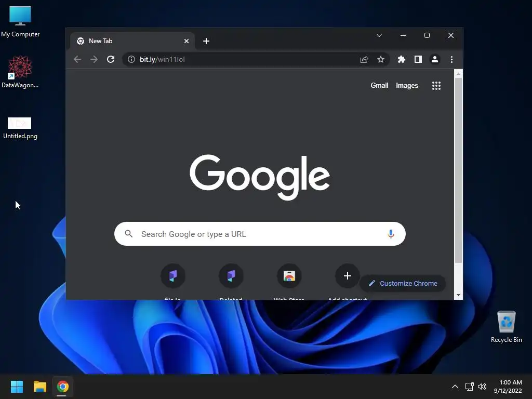Open the Web Store shortcut tile
Viewport: 532px width, 399px height.
click(x=289, y=276)
